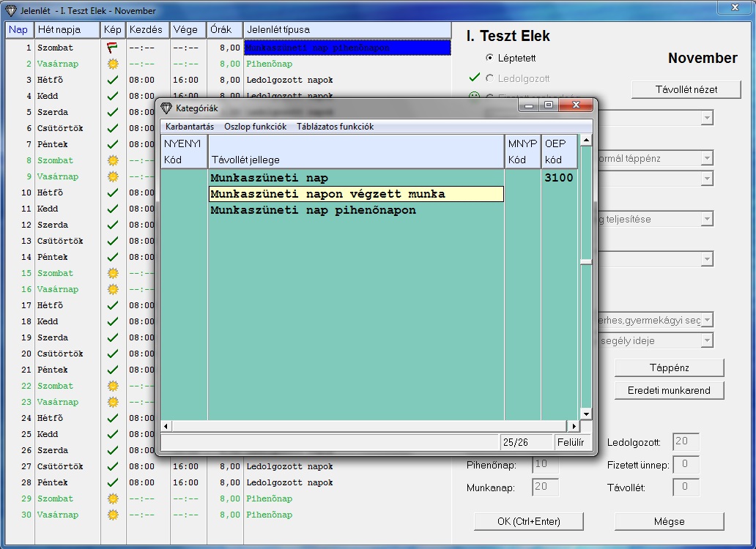Open the Táblázatos funkciók menu

click(x=335, y=127)
